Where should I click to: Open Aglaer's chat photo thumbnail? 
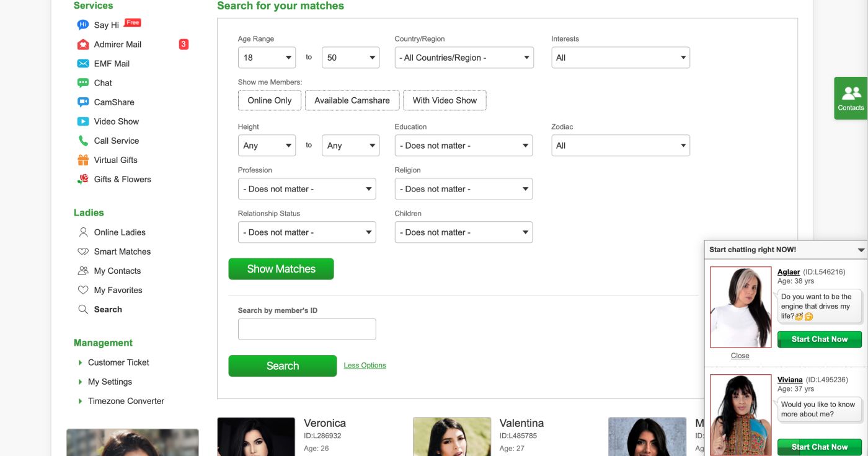pos(740,307)
